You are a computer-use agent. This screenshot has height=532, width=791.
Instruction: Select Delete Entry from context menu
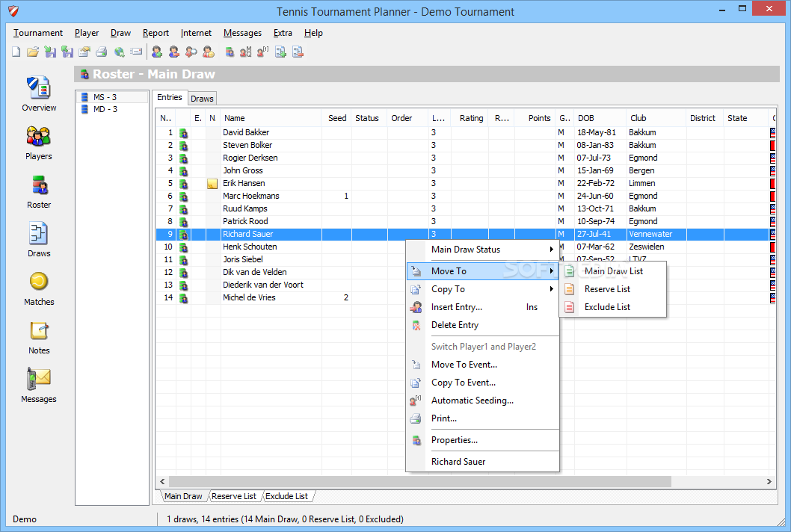(x=482, y=325)
